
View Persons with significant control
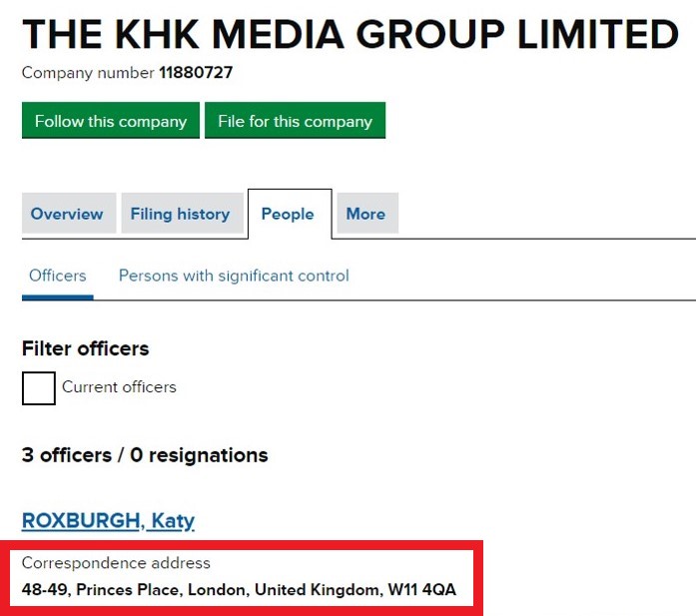(x=234, y=276)
